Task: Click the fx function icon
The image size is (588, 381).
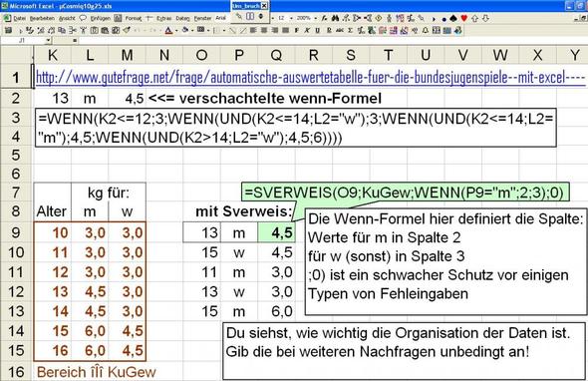Action: (324, 18)
